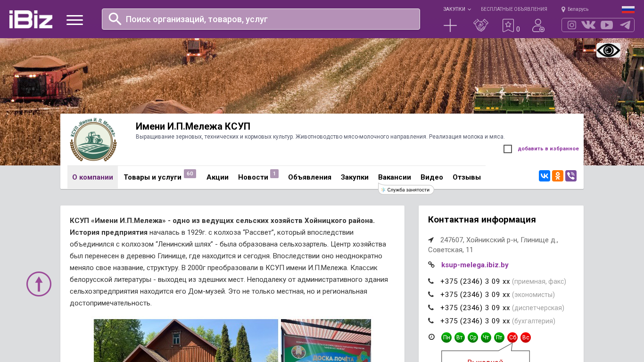This screenshot has width=644, height=362.
Task: Click the eye accessibility version icon
Action: [x=608, y=50]
